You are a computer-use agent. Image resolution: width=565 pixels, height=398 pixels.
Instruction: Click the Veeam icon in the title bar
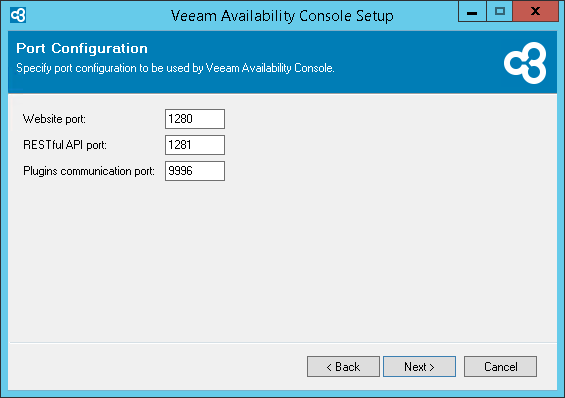[18, 15]
